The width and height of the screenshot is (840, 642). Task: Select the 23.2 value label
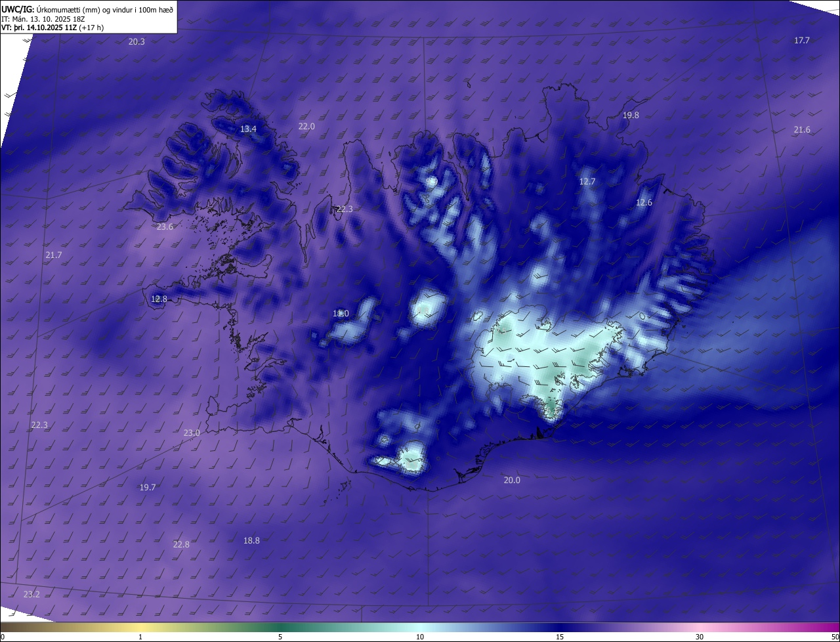click(x=31, y=594)
